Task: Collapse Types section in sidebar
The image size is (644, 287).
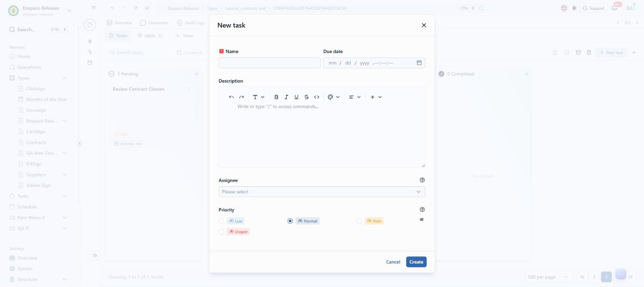Action: (64, 78)
